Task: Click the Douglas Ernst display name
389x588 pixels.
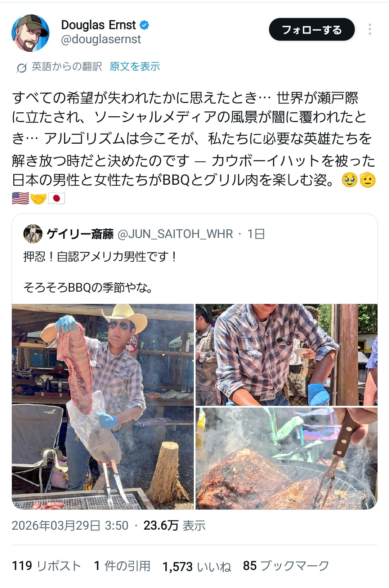Action: coord(98,25)
